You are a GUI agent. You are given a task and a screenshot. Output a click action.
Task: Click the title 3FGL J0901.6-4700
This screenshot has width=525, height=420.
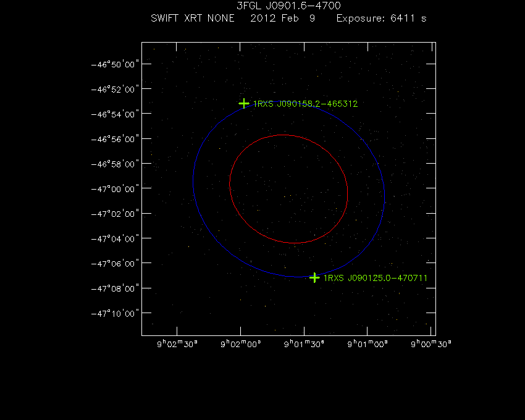click(x=288, y=6)
